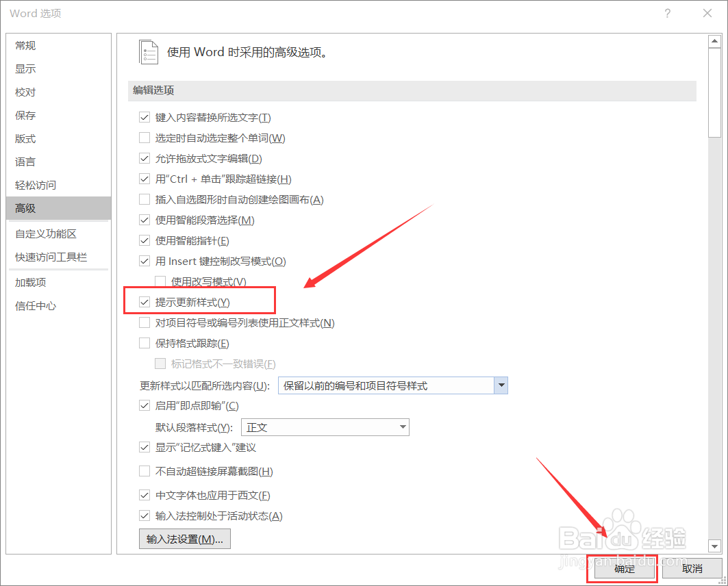
Task: Enable 不自动超链接屏幕截图 checkbox
Action: [145, 472]
